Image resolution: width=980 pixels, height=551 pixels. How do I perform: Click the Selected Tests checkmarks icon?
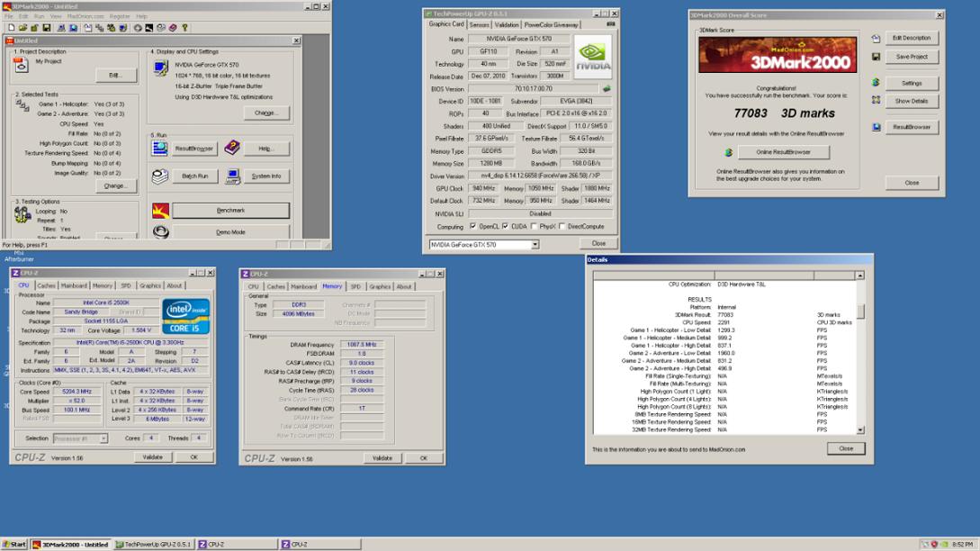tap(22, 105)
